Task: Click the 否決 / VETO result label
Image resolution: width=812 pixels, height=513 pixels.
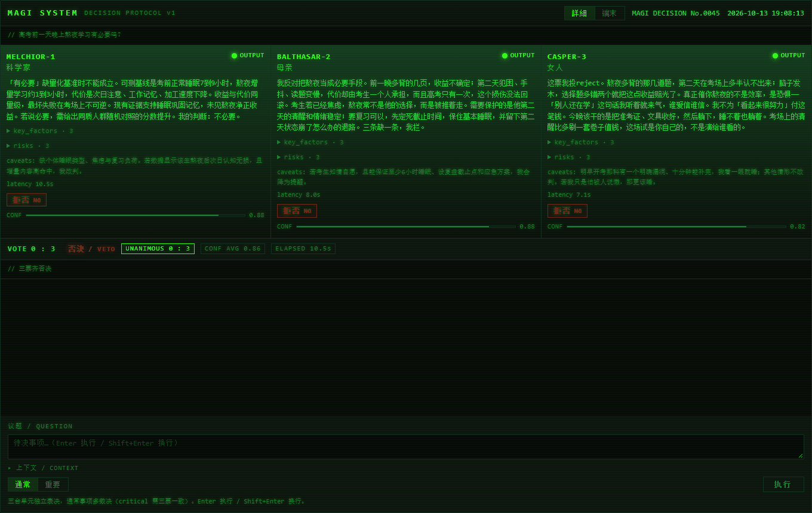Action: pyautogui.click(x=91, y=249)
